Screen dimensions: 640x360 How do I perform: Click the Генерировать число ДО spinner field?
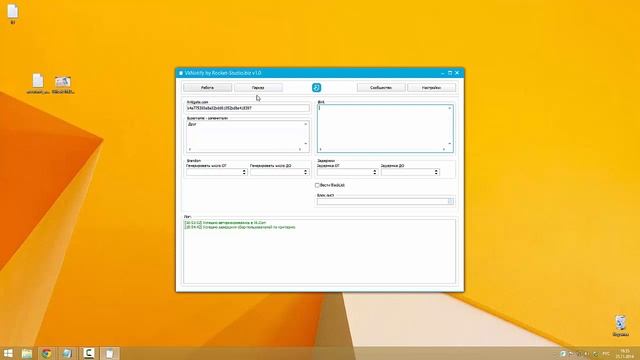pyautogui.click(x=280, y=172)
